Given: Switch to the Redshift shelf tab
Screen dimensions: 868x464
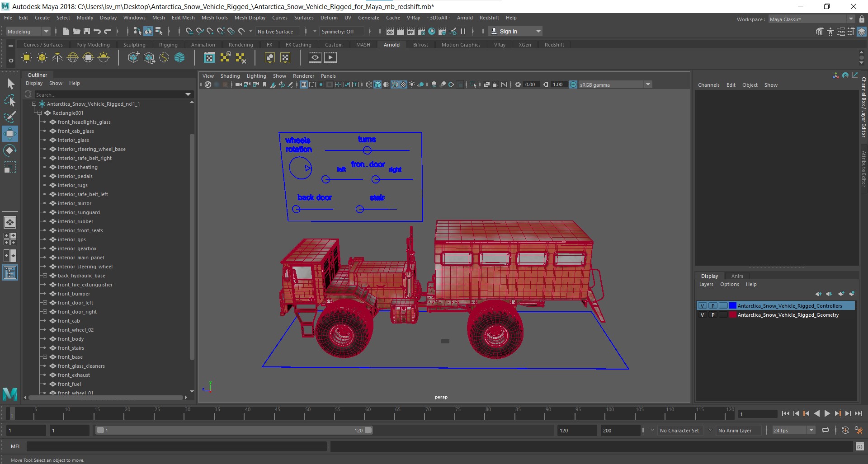Looking at the screenshot, I should tap(554, 45).
